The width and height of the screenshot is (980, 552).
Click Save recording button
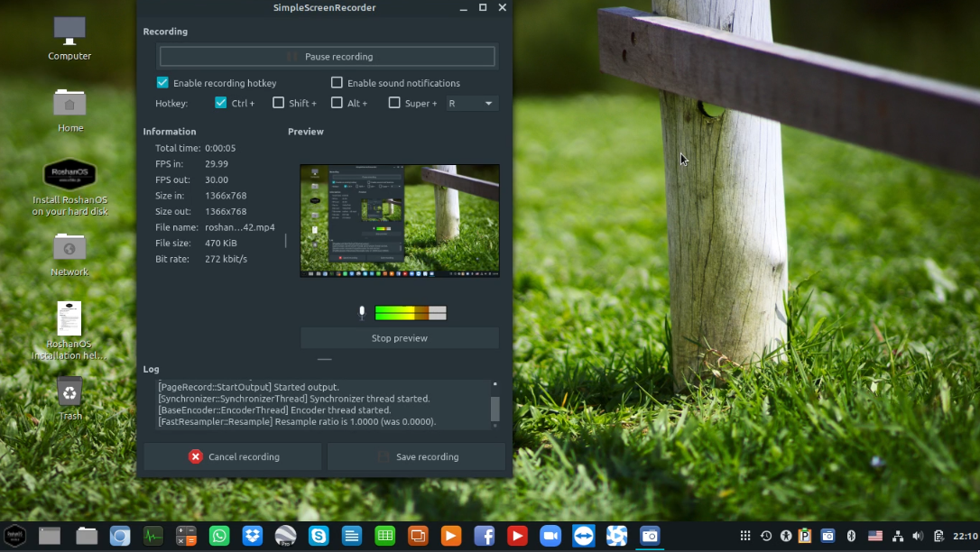point(419,456)
